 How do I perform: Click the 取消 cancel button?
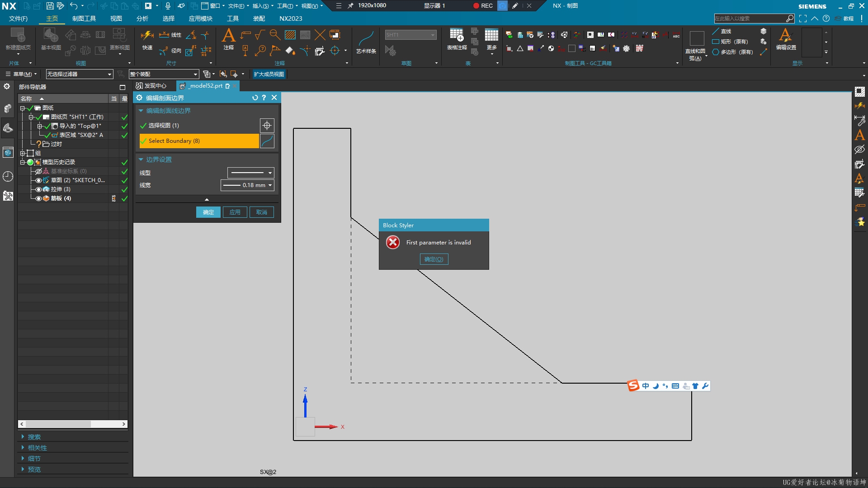coord(262,212)
